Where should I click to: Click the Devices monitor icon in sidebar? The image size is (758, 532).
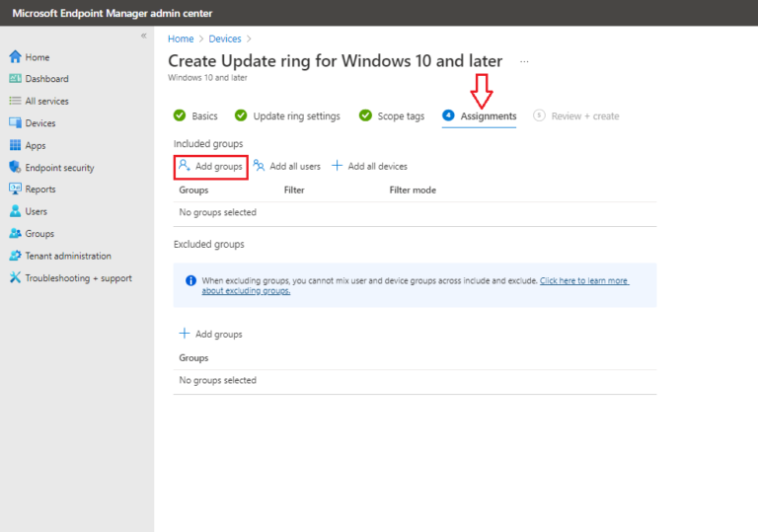tap(15, 122)
